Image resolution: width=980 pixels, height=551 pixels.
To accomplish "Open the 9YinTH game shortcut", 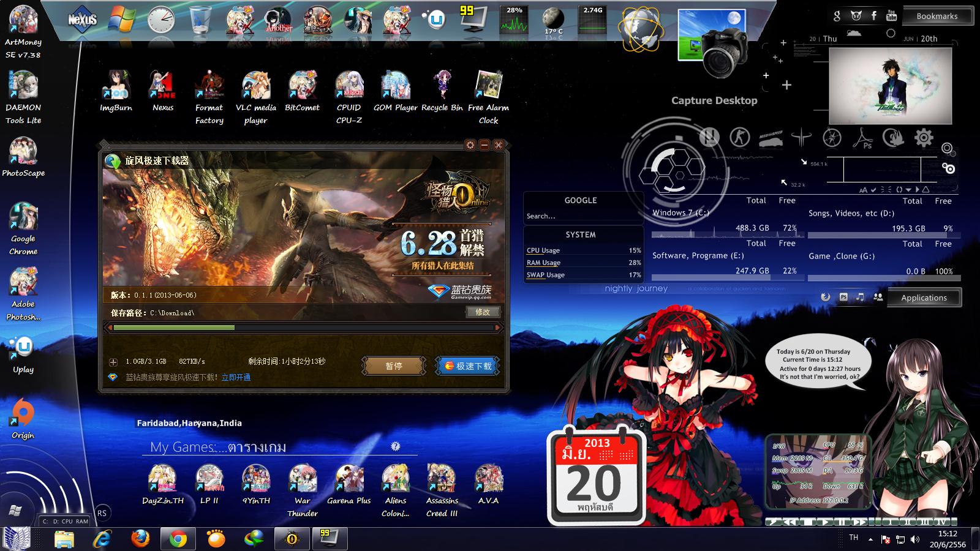I will coord(256,484).
